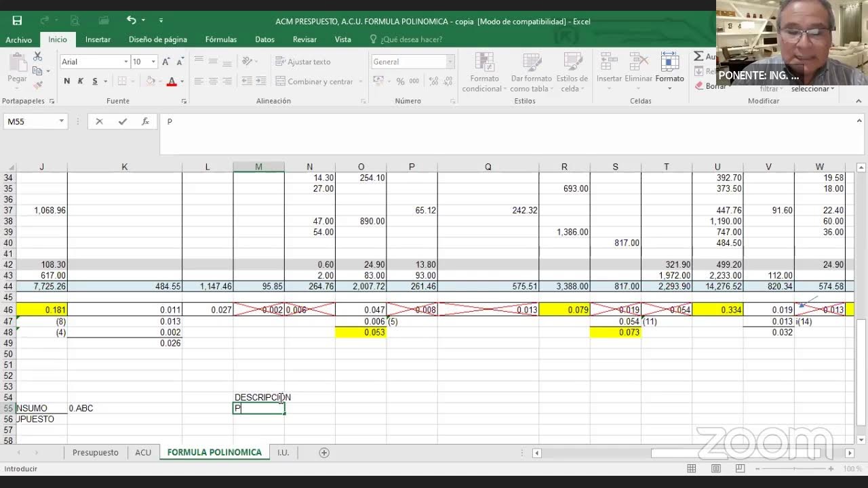868x488 pixels.
Task: Open Customize Quick Access Toolbar dropdown
Action: (x=161, y=21)
